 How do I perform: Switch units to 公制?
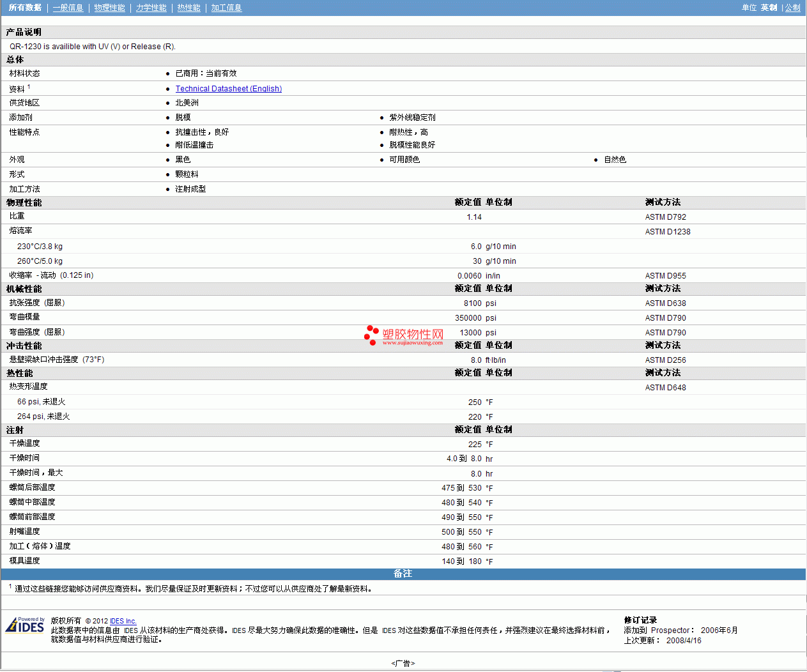[x=792, y=8]
